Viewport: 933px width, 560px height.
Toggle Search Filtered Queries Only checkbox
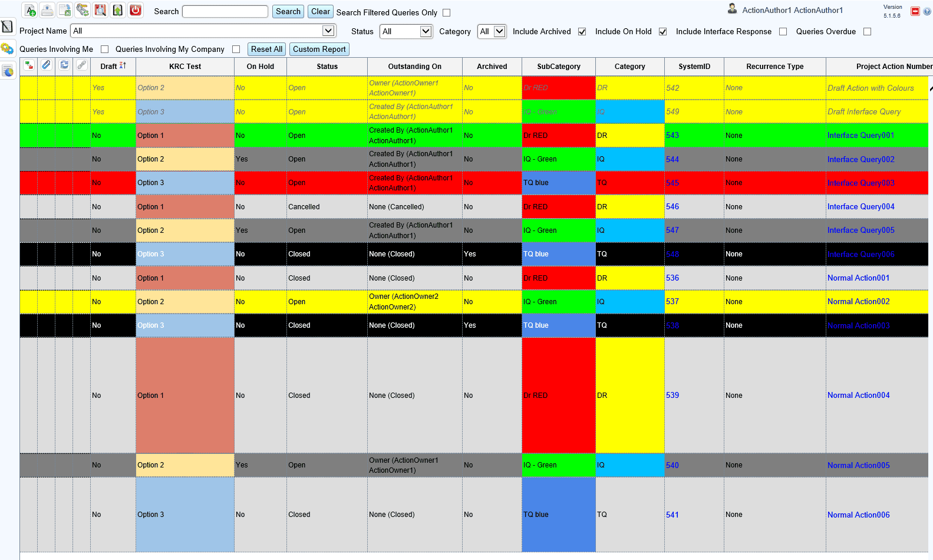click(447, 13)
